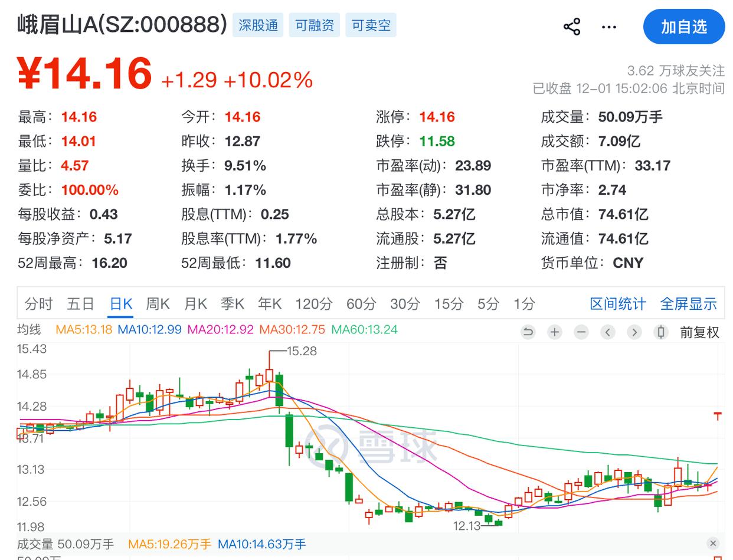Select the 周K weekly chart tab
This screenshot has width=733, height=560.
pyautogui.click(x=158, y=304)
